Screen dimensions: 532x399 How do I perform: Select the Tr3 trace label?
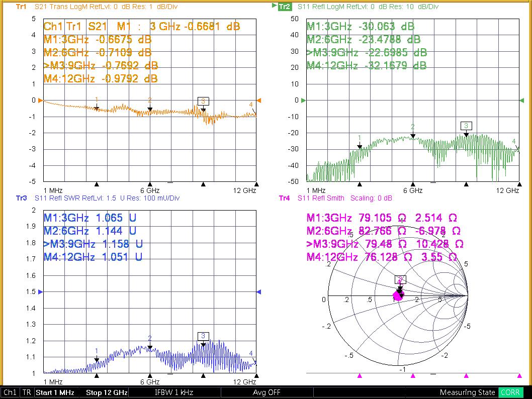22,198
